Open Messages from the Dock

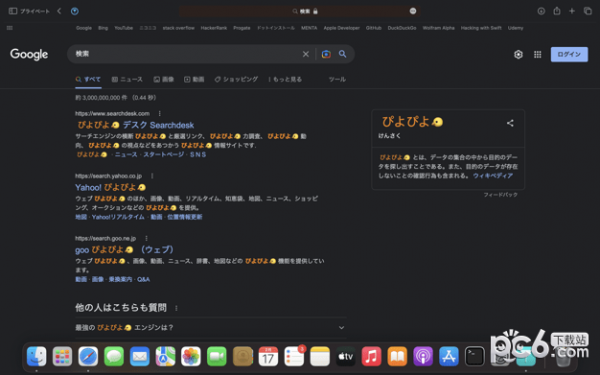(x=114, y=356)
